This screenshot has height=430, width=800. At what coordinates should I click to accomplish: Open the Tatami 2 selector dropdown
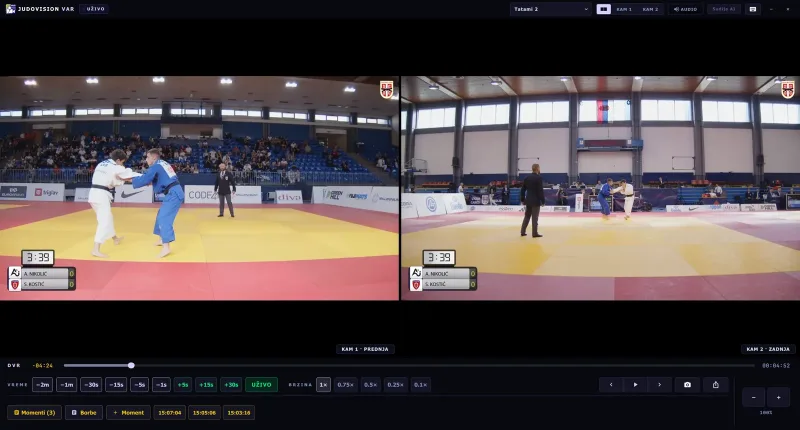pos(551,9)
